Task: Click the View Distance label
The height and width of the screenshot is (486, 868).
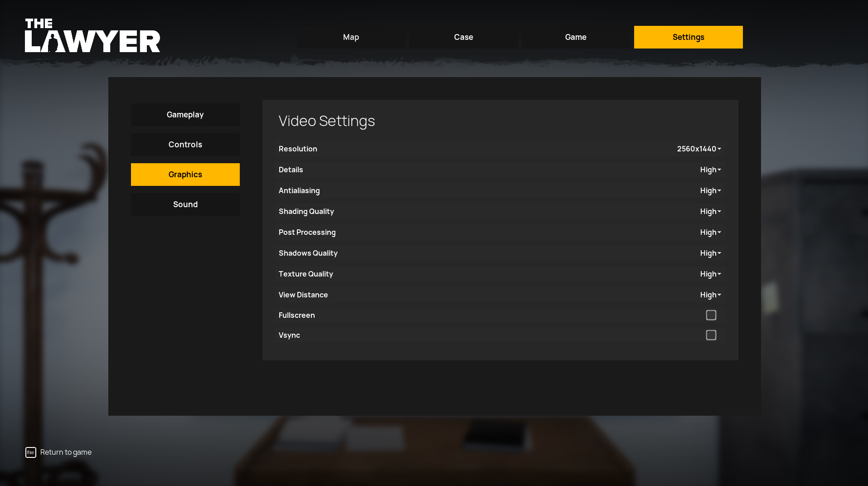Action: [x=303, y=295]
